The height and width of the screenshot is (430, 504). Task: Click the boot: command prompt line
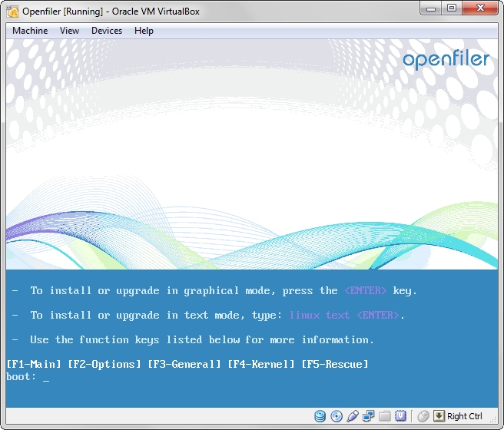click(28, 376)
